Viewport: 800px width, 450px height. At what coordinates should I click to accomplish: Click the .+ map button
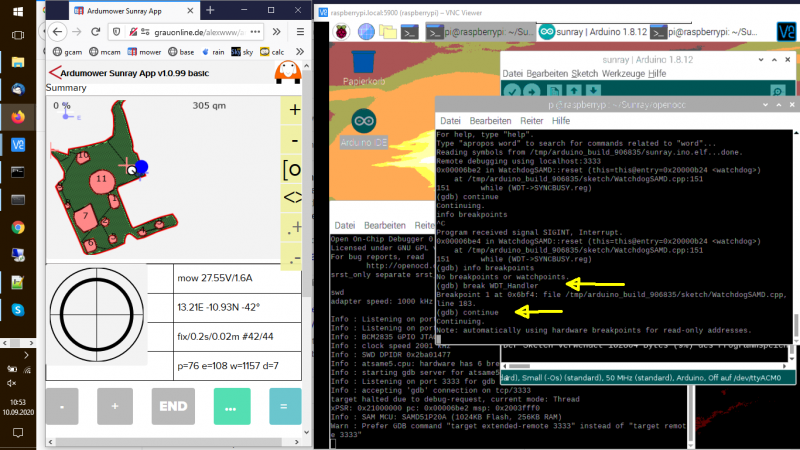click(293, 228)
